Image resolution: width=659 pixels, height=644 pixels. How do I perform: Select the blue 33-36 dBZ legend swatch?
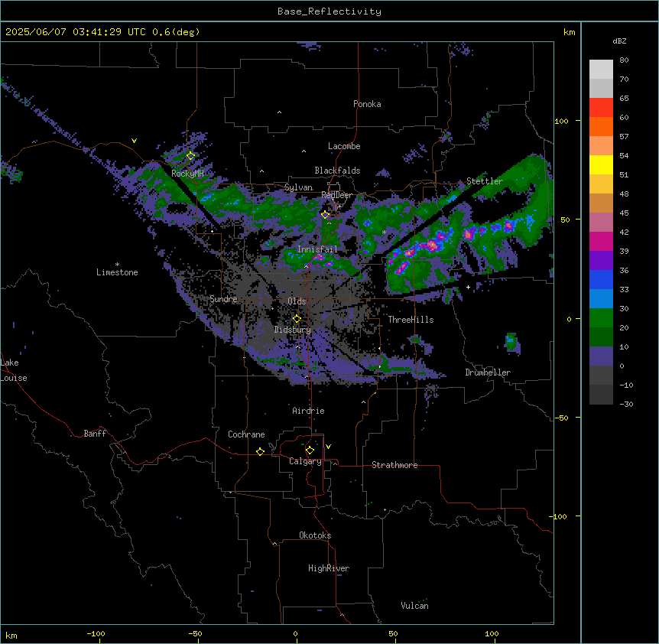[601, 279]
